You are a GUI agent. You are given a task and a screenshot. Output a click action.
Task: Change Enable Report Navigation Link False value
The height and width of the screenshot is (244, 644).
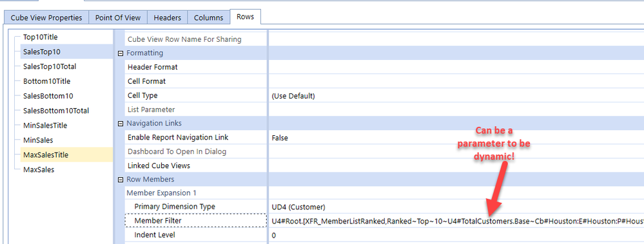coord(456,137)
